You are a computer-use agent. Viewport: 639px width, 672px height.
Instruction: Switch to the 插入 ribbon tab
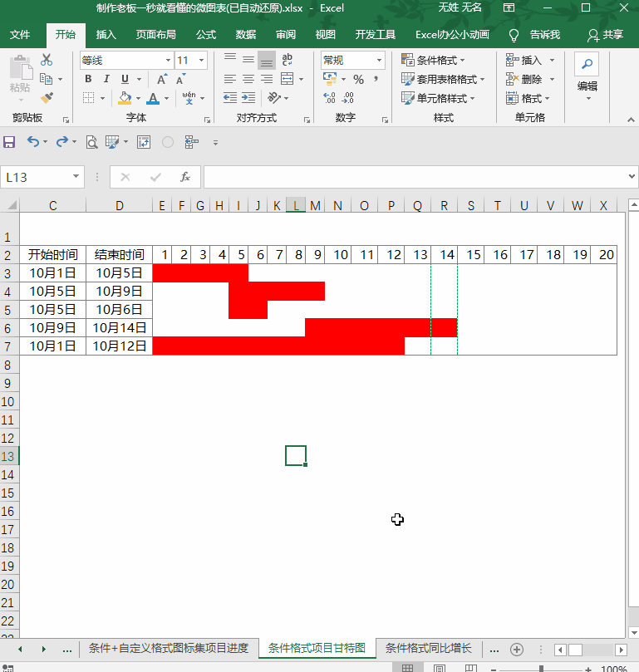106,35
